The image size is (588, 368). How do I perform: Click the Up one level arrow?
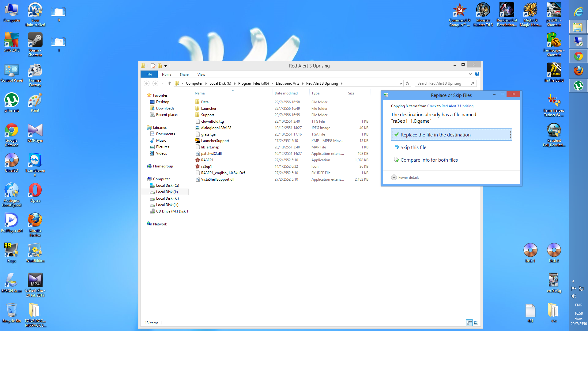click(169, 83)
